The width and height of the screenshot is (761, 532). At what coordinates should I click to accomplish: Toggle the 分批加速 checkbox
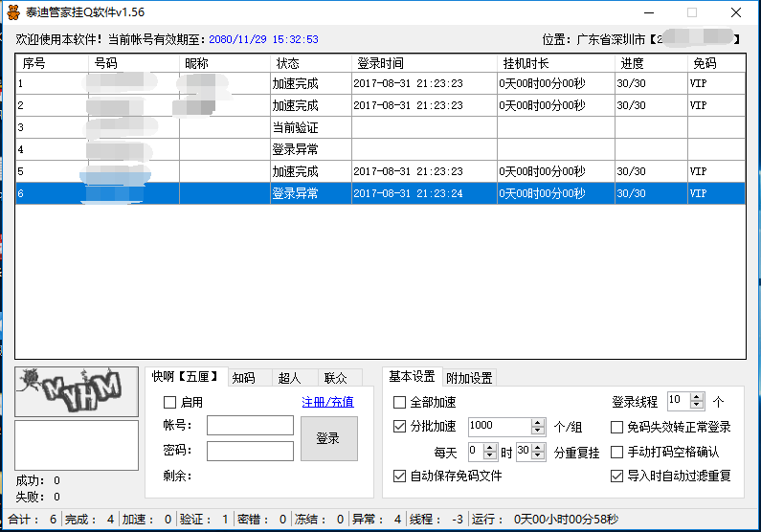coord(400,427)
